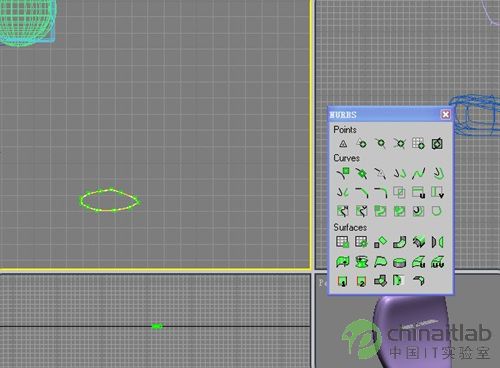Select the Create Point Surface tool
The image size is (500, 368).
[x=362, y=242]
